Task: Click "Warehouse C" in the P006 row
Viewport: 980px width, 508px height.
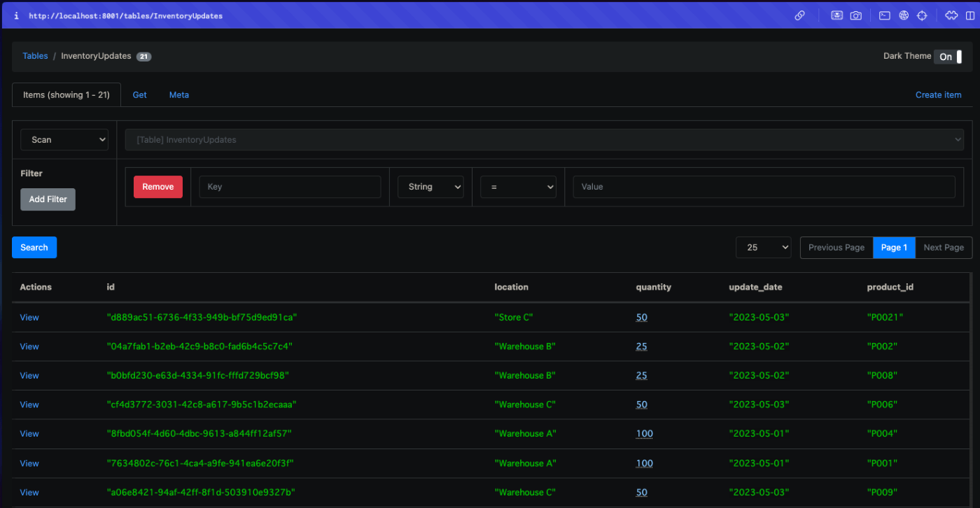Action: coord(525,404)
